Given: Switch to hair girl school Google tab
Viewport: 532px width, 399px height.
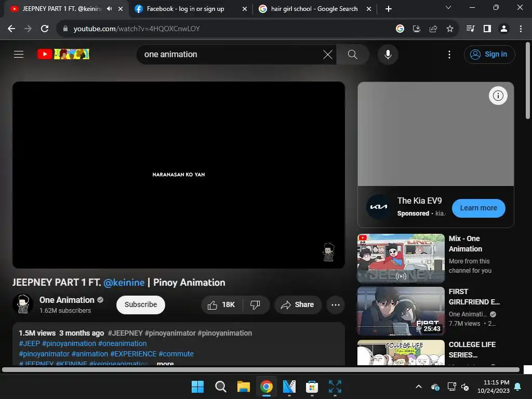Looking at the screenshot, I should point(314,9).
